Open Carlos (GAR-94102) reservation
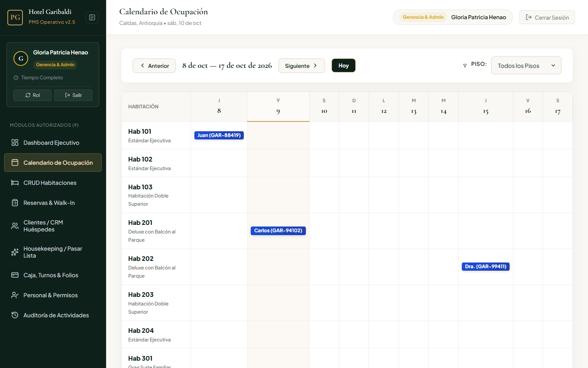The height and width of the screenshot is (368, 588). pyautogui.click(x=278, y=231)
